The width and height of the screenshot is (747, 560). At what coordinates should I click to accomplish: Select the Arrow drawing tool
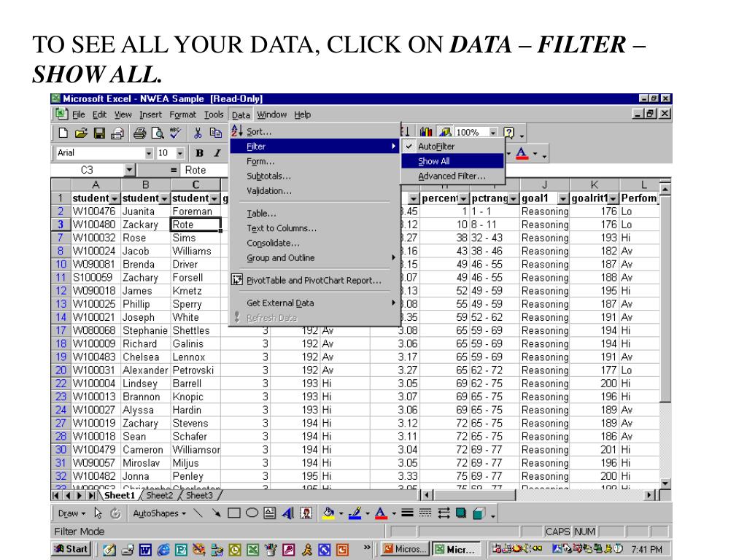pyautogui.click(x=216, y=513)
